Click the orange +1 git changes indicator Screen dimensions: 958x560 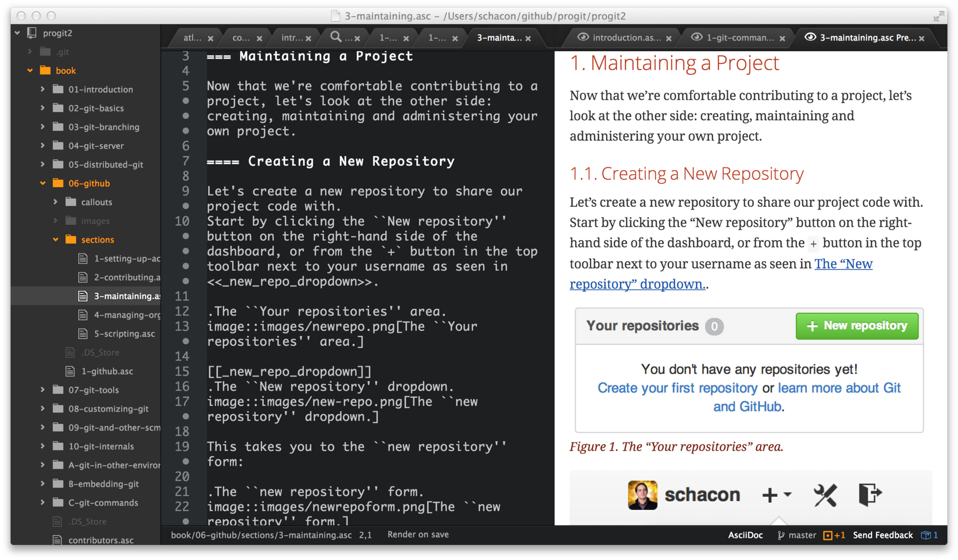pyautogui.click(x=834, y=535)
